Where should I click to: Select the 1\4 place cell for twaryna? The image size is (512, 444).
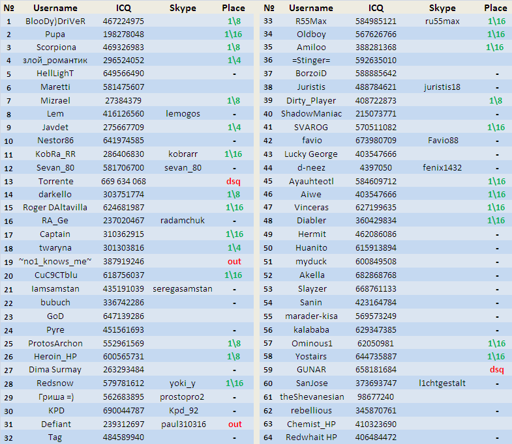click(234, 248)
